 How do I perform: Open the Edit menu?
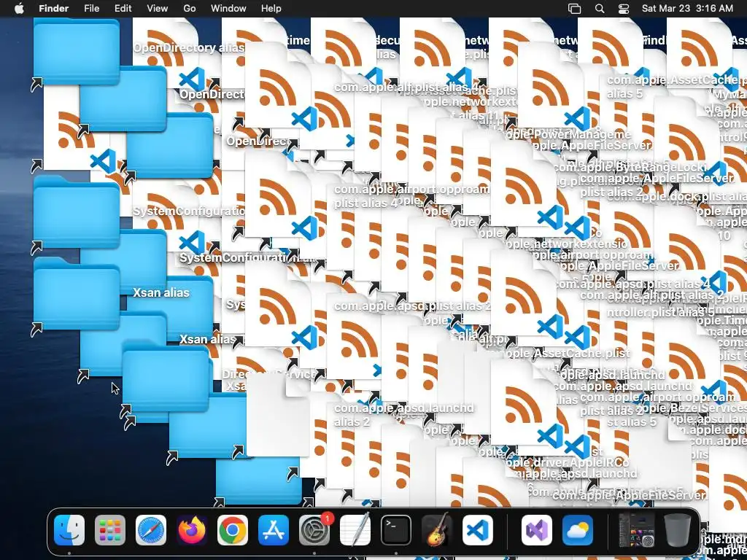click(123, 8)
